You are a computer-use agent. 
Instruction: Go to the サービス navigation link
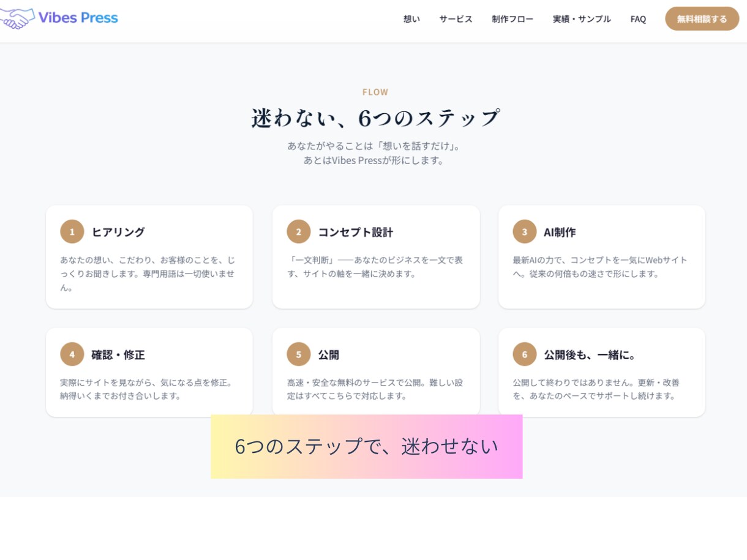456,19
